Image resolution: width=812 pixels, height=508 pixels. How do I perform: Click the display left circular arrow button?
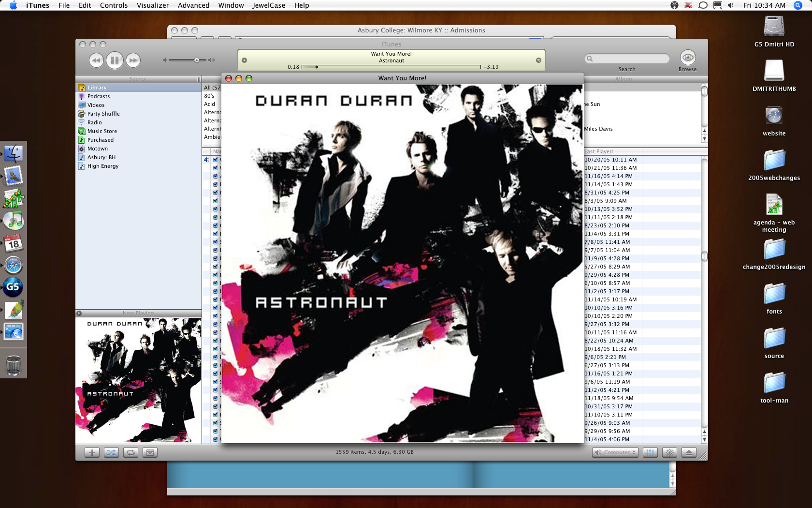click(x=244, y=60)
